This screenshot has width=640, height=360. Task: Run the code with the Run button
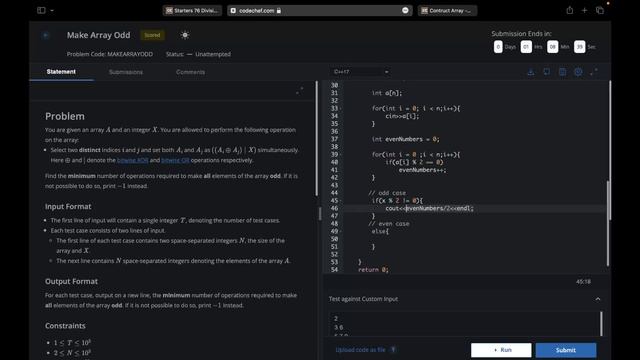pyautogui.click(x=501, y=350)
